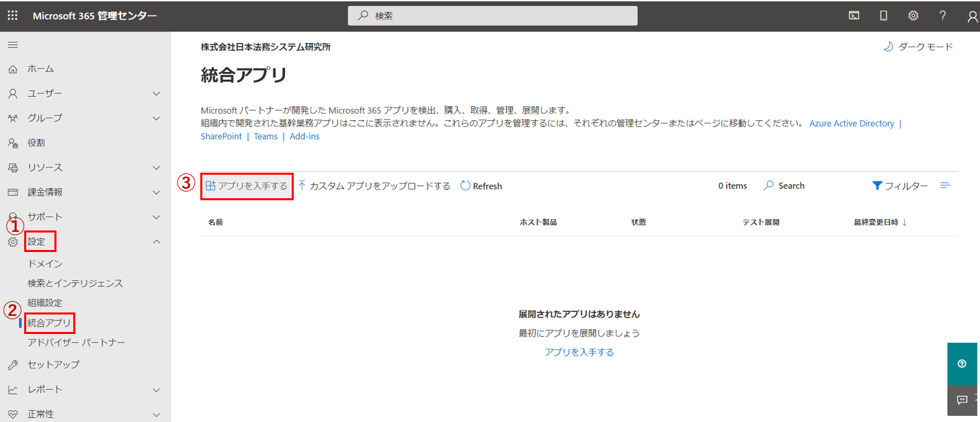Click the top 検索 search box
This screenshot has width=980, height=422.
pyautogui.click(x=492, y=16)
